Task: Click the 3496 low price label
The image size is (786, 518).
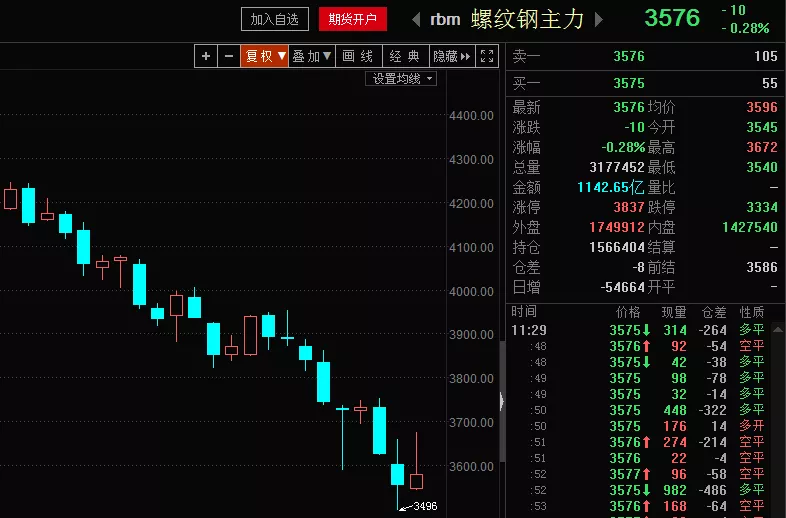Action: coord(425,506)
